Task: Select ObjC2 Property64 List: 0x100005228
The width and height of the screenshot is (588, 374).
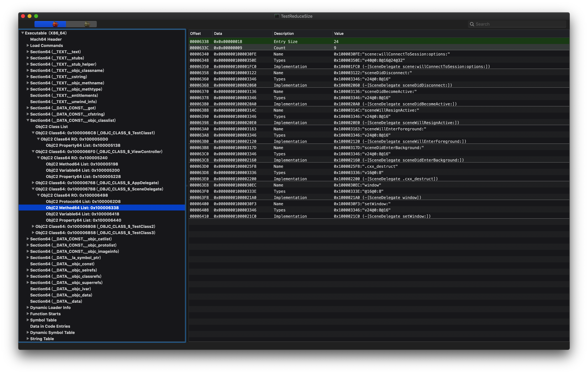Action: click(102, 176)
